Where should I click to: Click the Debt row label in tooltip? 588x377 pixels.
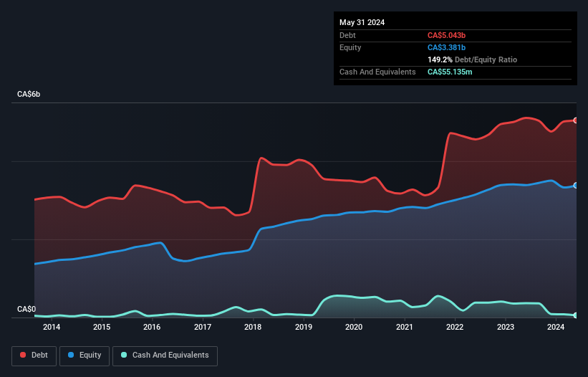(347, 35)
